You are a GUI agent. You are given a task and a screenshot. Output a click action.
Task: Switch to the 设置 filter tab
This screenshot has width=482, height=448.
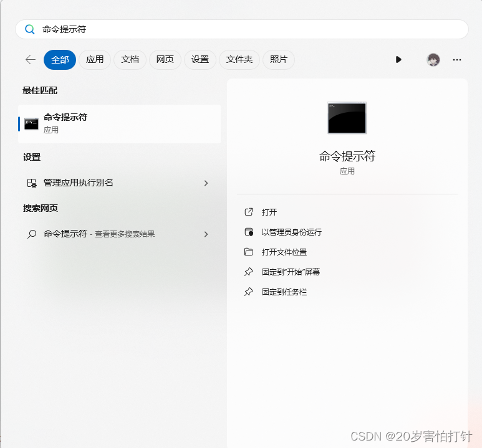click(x=200, y=60)
